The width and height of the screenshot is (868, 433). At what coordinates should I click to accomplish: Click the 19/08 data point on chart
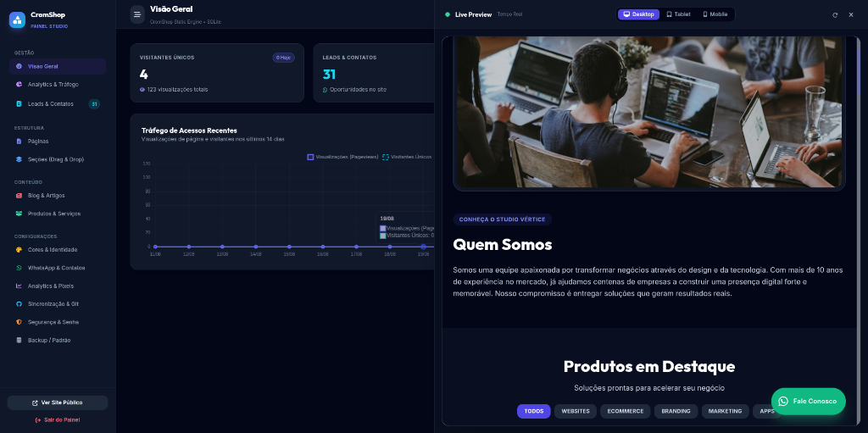click(424, 247)
